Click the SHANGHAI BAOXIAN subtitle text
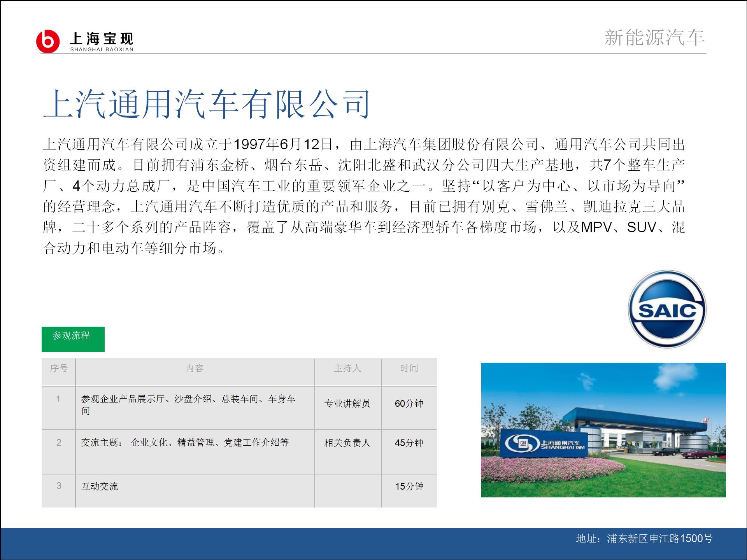The width and height of the screenshot is (747, 560). point(102,49)
